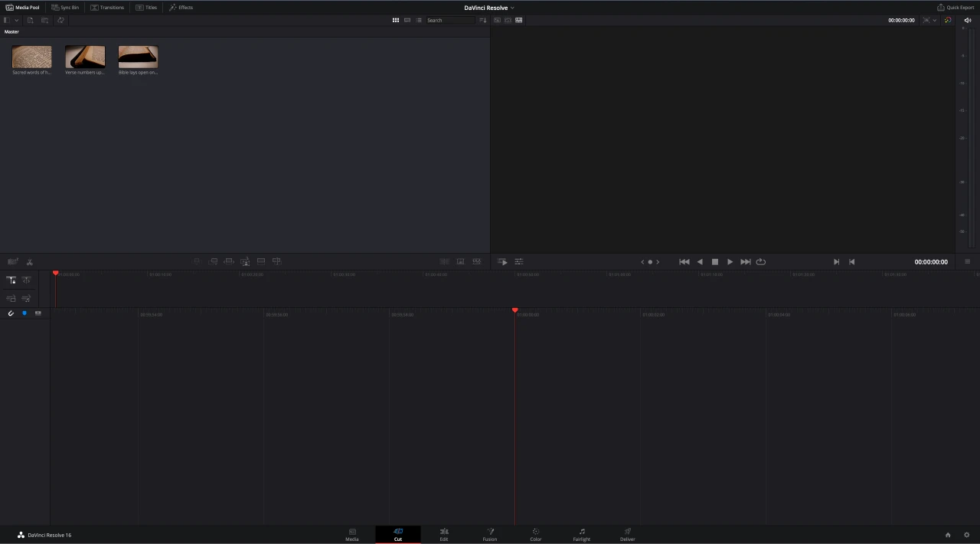Open the sort order dropdown next to Search
This screenshot has height=544, width=980.
[482, 20]
